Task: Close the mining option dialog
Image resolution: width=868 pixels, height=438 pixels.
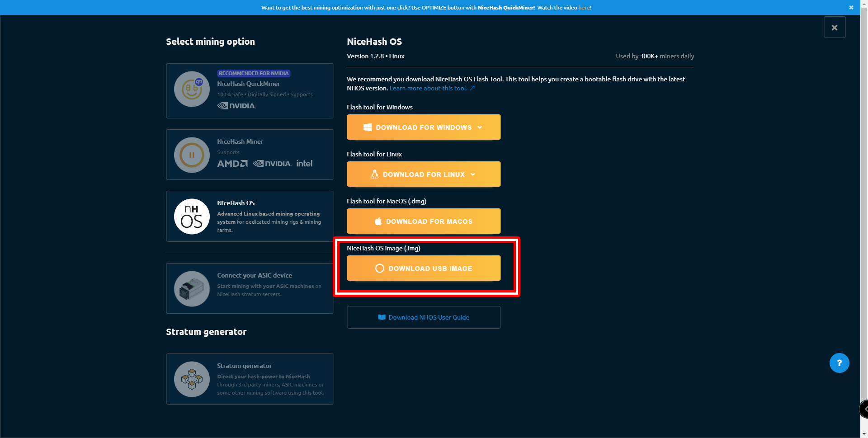Action: [834, 28]
